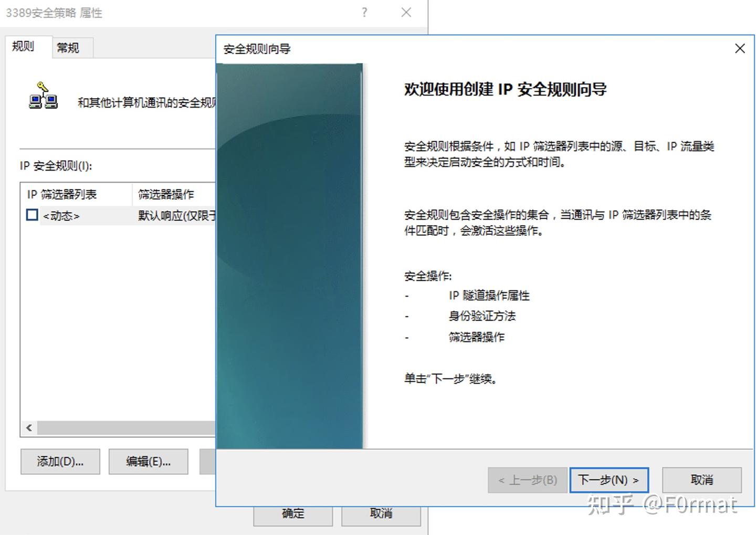Click the help question mark icon
Screen dimensions: 756x535
[x=364, y=13]
